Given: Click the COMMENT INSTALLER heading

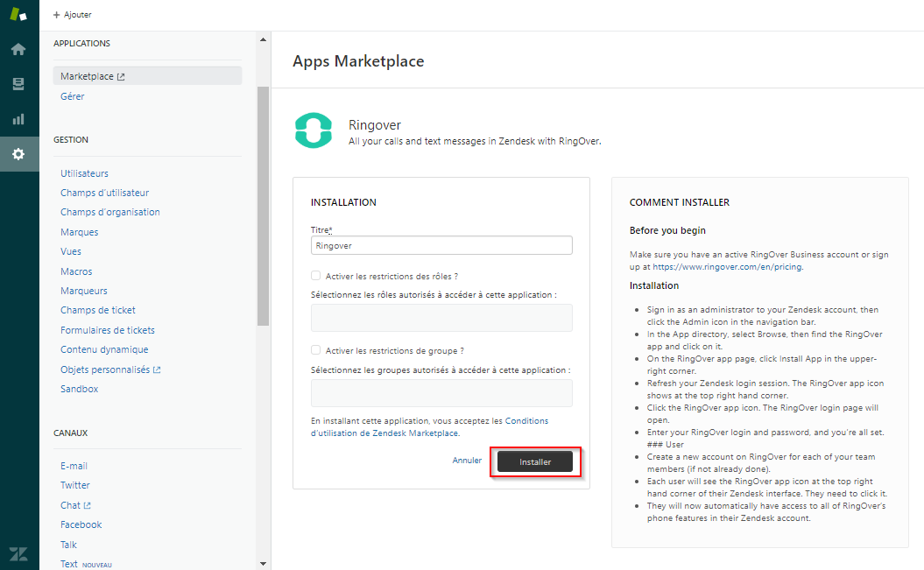Looking at the screenshot, I should click(680, 202).
